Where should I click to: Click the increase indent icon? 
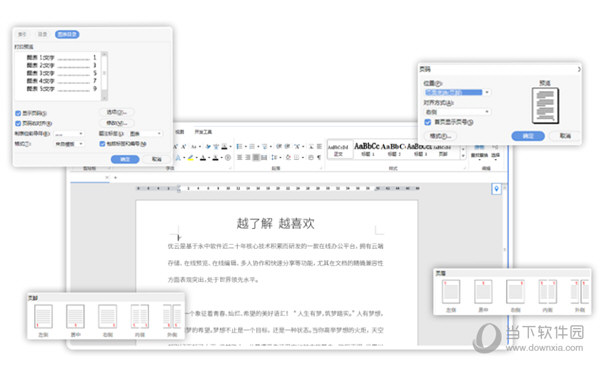pos(287,147)
